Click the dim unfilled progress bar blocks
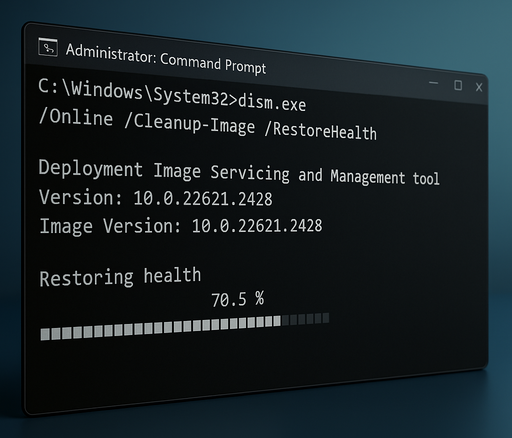 [x=306, y=319]
